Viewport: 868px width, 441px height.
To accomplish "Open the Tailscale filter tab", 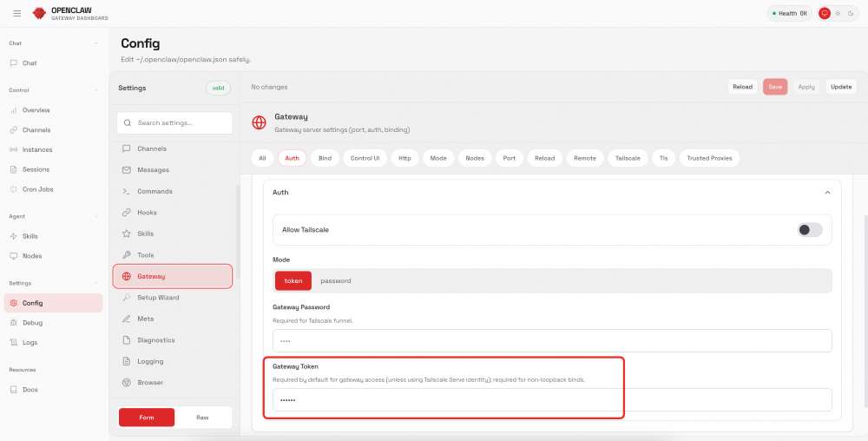I will 628,158.
